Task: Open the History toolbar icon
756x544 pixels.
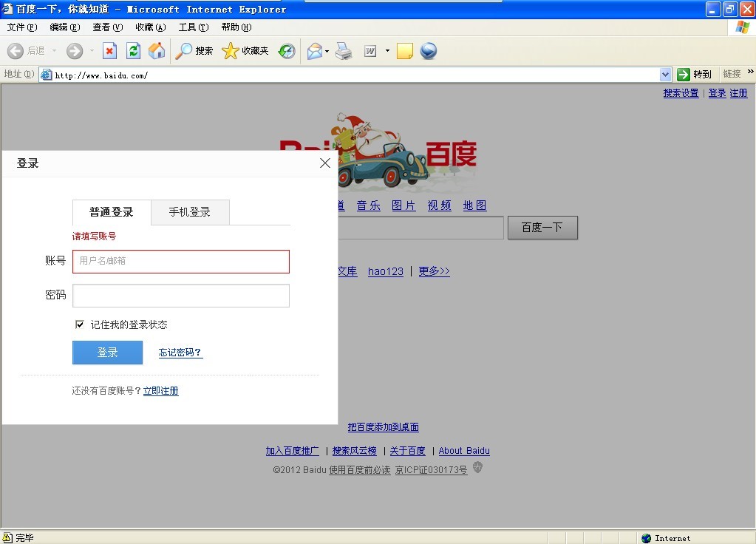Action: [x=287, y=51]
